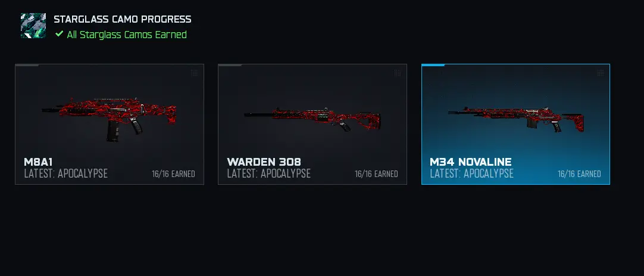Click the Starglass camo pattern icon
This screenshot has height=276, width=644.
(33, 26)
